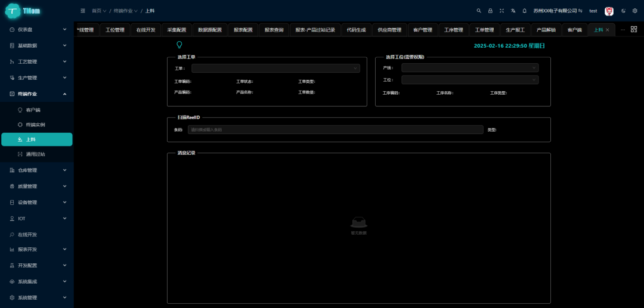
Task: Click the lightbulb icon above 选择工单
Action: tap(179, 45)
